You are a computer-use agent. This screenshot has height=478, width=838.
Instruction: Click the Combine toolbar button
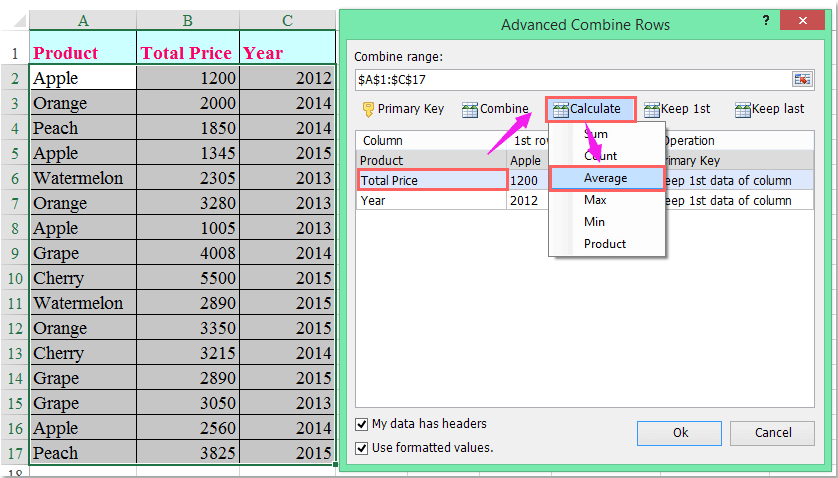(x=495, y=109)
